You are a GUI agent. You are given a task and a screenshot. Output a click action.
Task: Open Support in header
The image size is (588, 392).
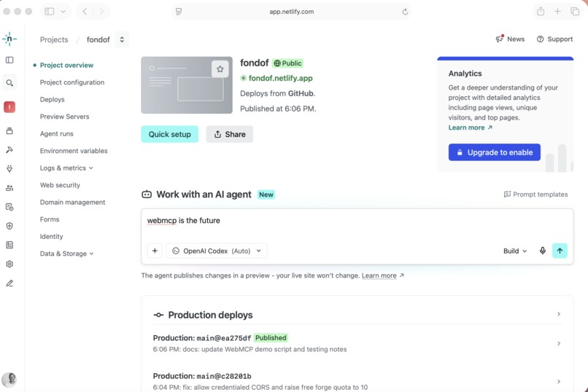point(554,39)
